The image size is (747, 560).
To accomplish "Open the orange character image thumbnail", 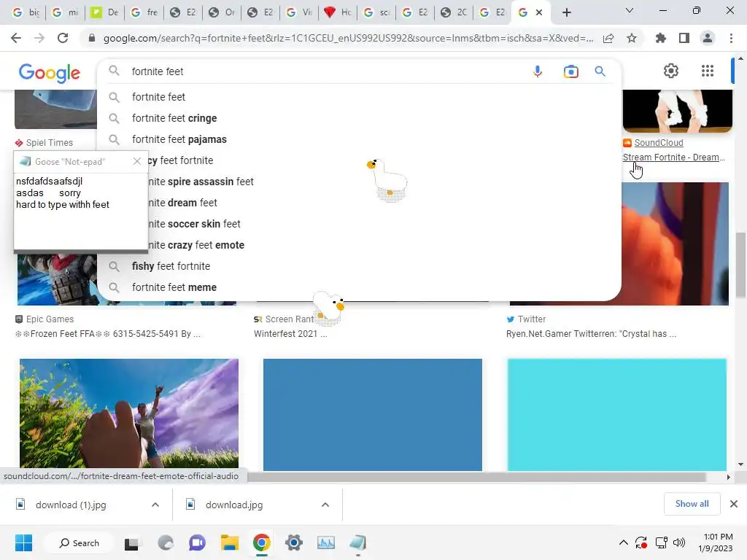I will [x=675, y=244].
